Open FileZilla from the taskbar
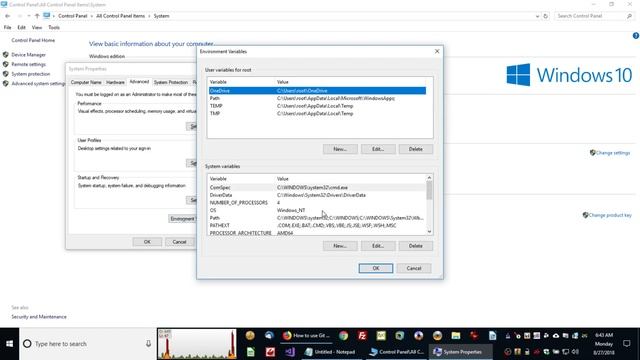640x360 pixels. coord(362,336)
